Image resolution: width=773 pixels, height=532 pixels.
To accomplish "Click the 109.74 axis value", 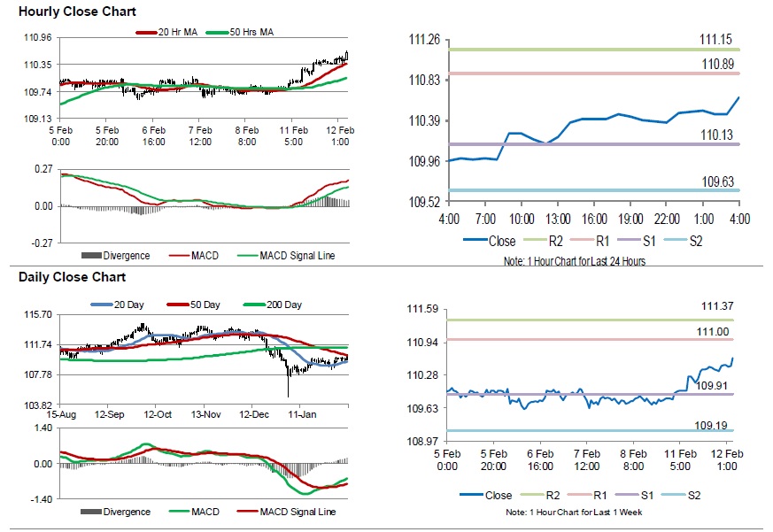I will [37, 92].
